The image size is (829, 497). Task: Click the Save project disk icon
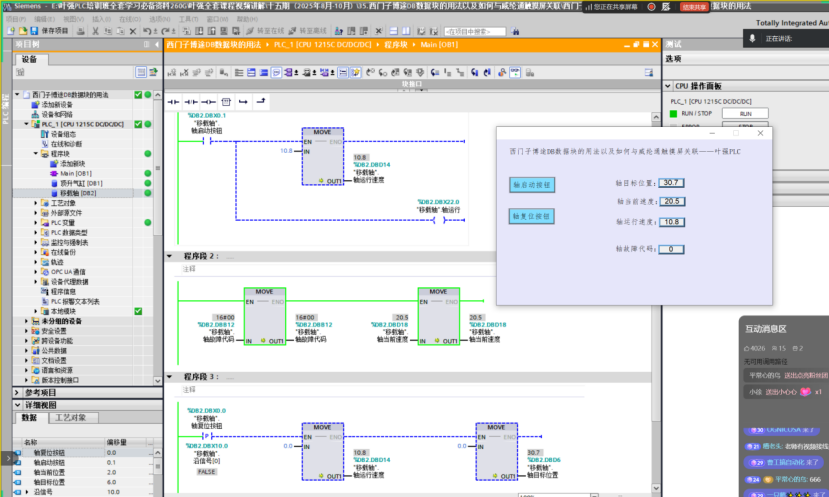point(34,31)
